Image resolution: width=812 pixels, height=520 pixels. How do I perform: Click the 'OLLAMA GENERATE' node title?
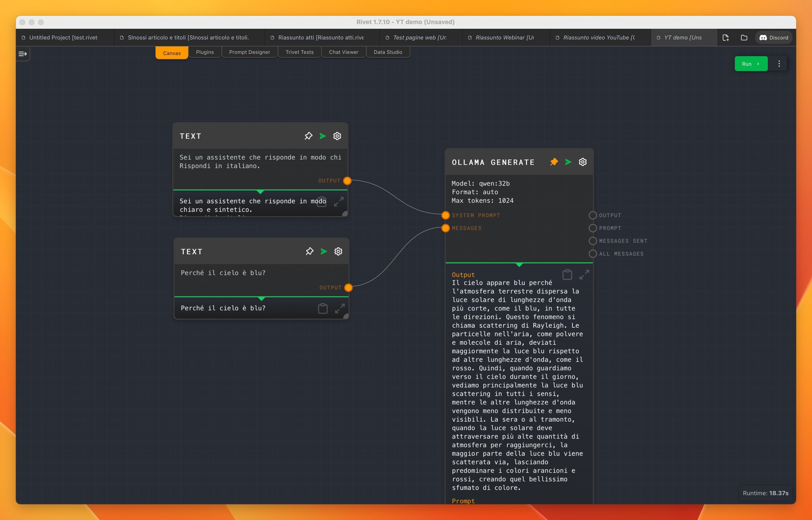click(x=493, y=162)
